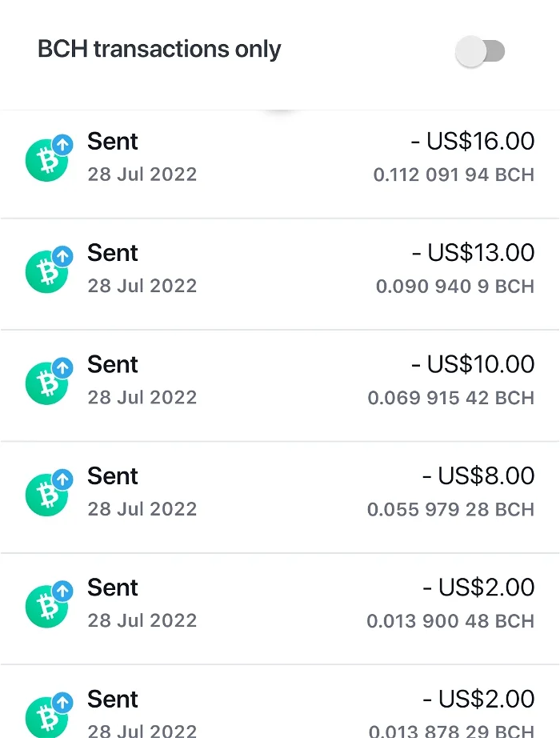
Task: Tap the BCH icon of US$10.00 transaction
Action: click(46, 383)
